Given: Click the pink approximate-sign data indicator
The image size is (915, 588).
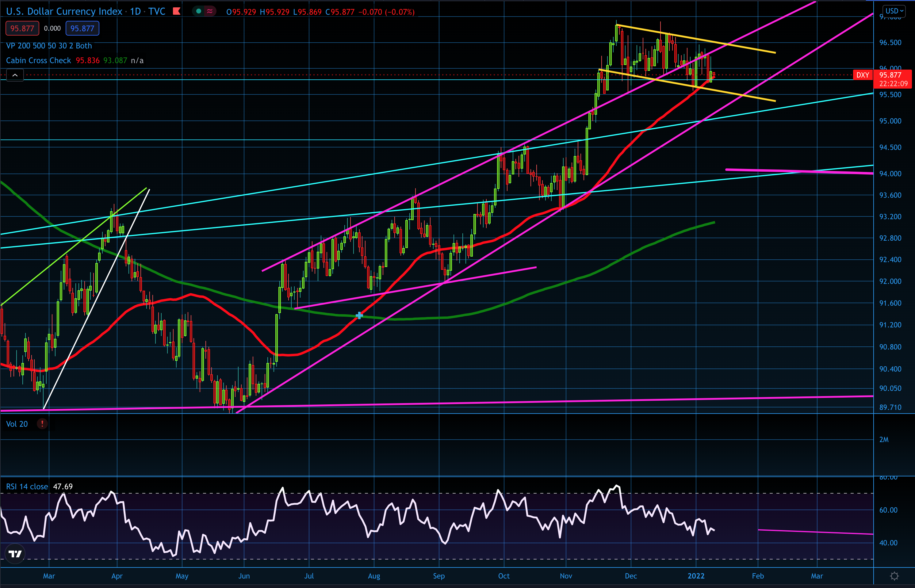Looking at the screenshot, I should click(210, 11).
